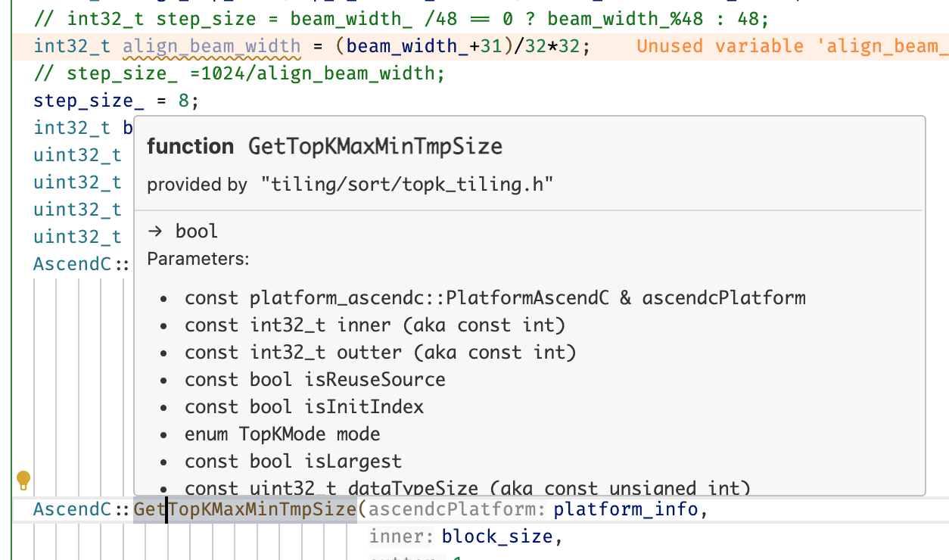Screen dimensions: 949x560
Task: Click the GetTopKMaxMinTmpSize title in the tooltip
Action: pyautogui.click(x=375, y=146)
